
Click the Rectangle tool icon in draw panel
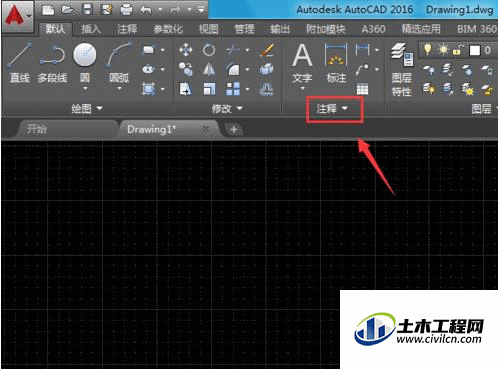[x=148, y=50]
